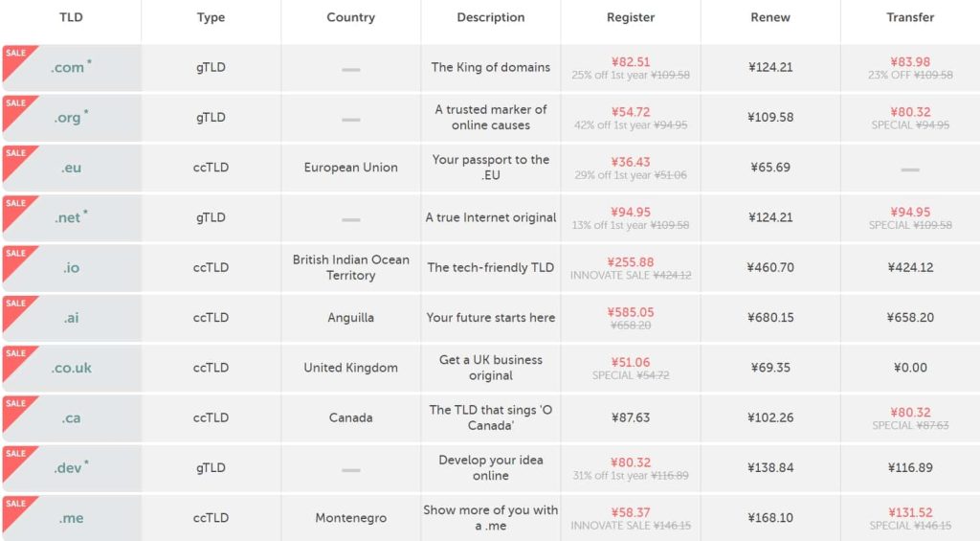Image resolution: width=980 pixels, height=541 pixels.
Task: Sort by the Register column header
Action: point(631,17)
